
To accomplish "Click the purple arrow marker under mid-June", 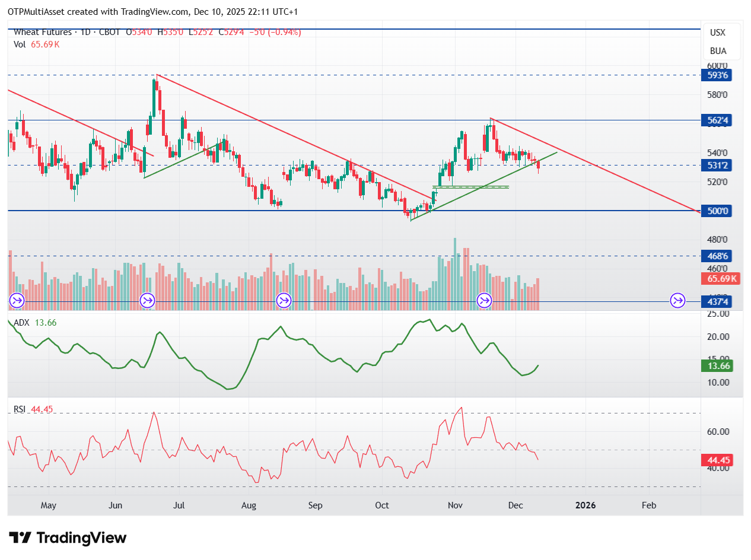I will [x=147, y=301].
